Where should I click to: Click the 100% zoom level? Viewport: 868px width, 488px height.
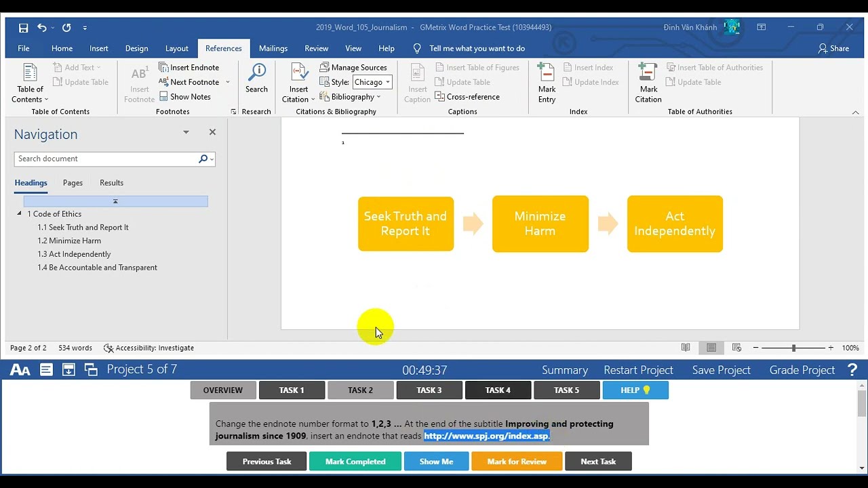click(x=850, y=348)
